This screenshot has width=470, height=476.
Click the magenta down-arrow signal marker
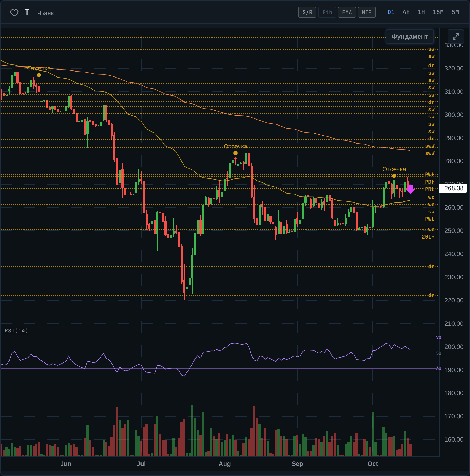pyautogui.click(x=410, y=189)
